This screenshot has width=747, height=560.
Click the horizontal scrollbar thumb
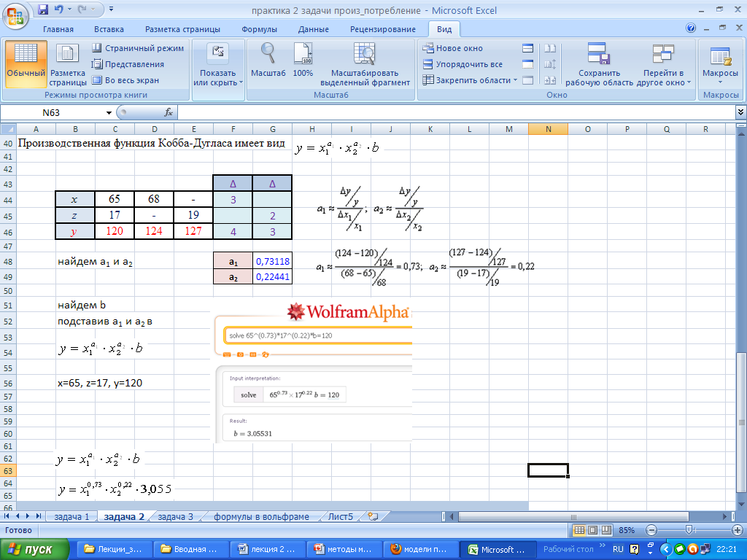573,517
